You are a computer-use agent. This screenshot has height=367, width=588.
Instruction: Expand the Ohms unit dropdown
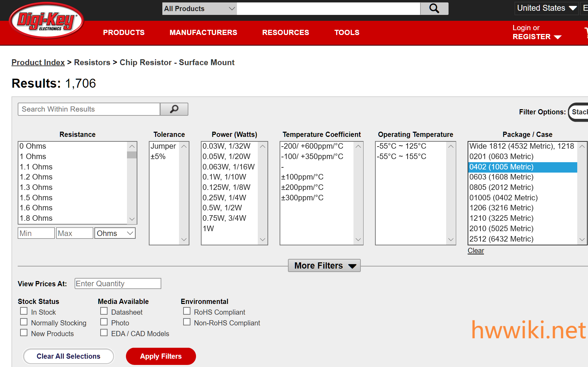[x=115, y=233]
